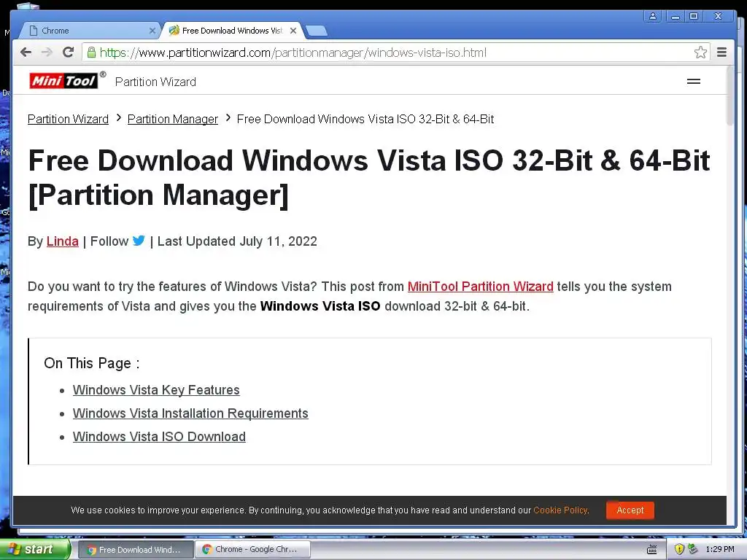Click the 1:29 PM system clock

pos(719,549)
